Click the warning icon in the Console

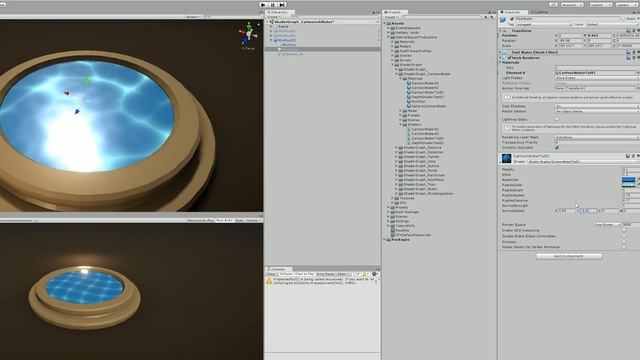click(269, 281)
